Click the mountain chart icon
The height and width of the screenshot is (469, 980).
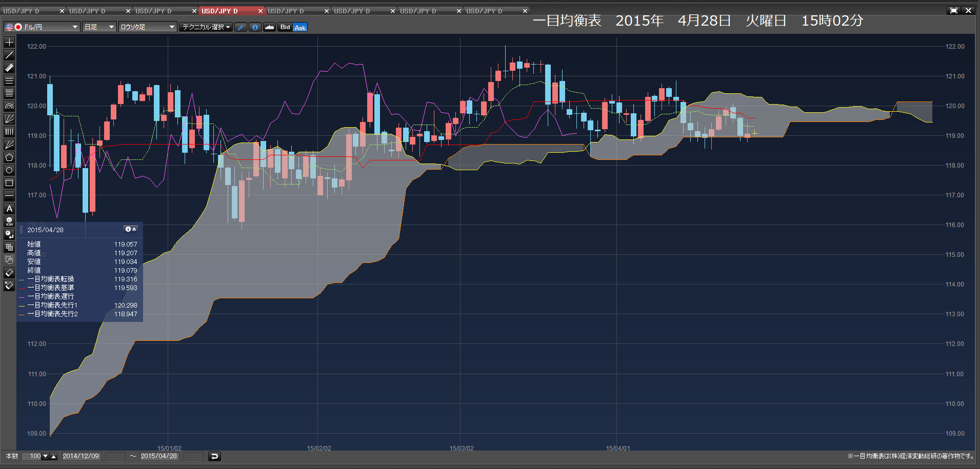[x=269, y=27]
